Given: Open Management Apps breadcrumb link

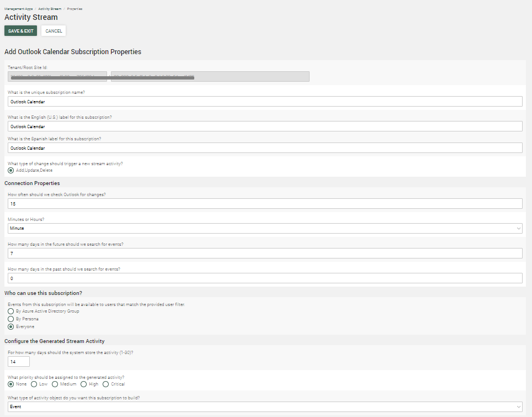Looking at the screenshot, I should 18,9.
